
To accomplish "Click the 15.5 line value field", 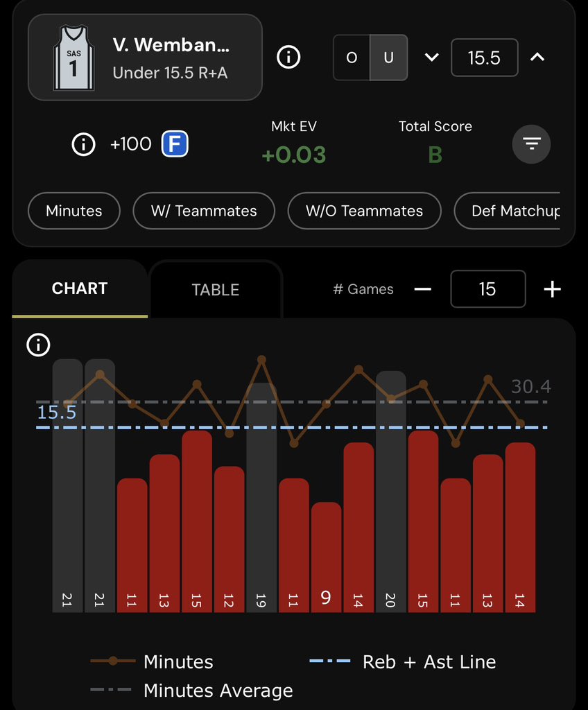I will tap(484, 58).
